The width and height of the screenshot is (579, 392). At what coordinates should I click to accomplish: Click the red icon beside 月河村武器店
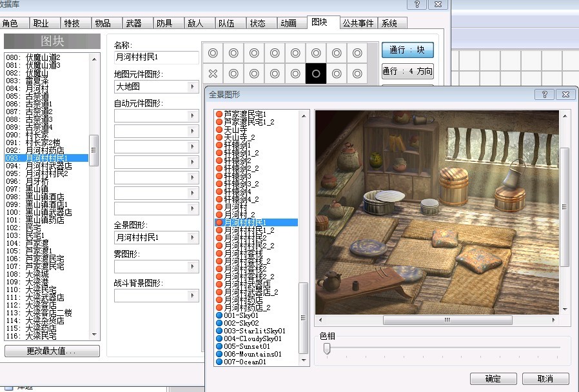pos(219,284)
